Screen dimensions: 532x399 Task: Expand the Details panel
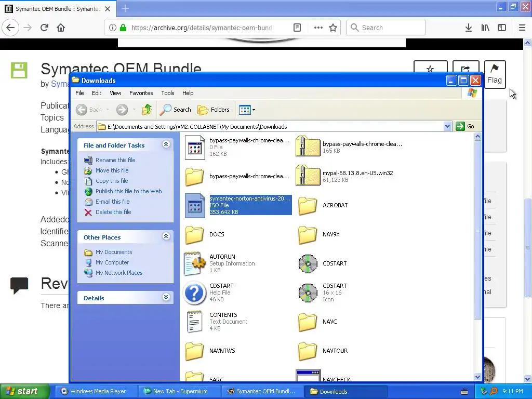coord(166,297)
